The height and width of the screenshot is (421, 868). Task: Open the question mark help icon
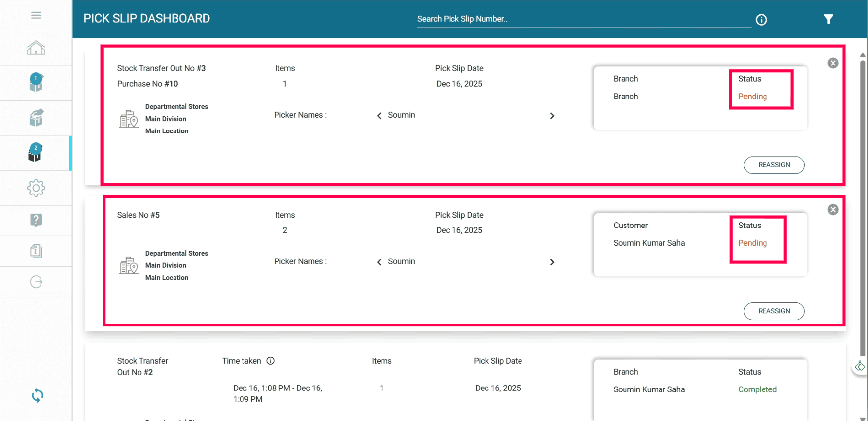pos(36,220)
